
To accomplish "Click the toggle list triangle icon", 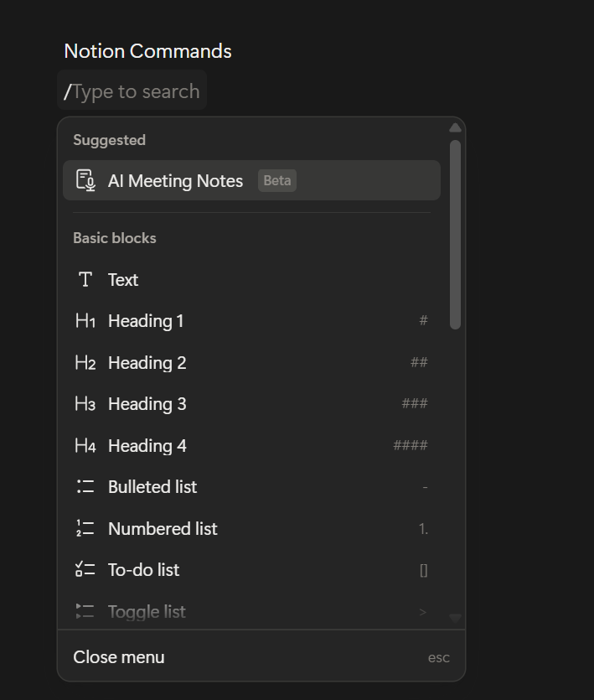I will (x=85, y=612).
